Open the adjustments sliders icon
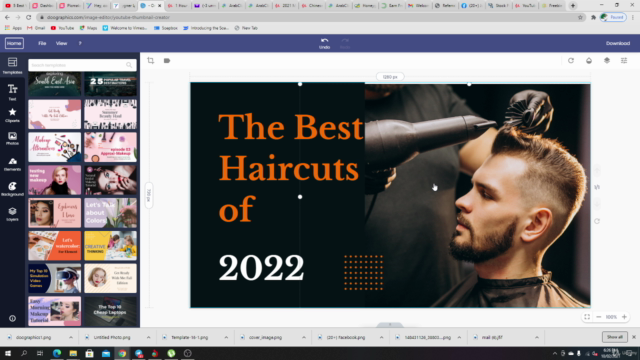This screenshot has height=360, width=640. pos(624,60)
